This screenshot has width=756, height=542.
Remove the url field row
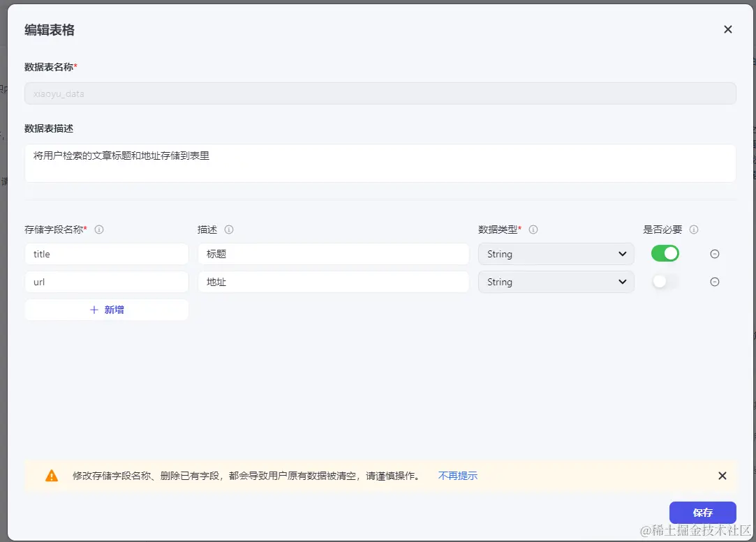[715, 282]
